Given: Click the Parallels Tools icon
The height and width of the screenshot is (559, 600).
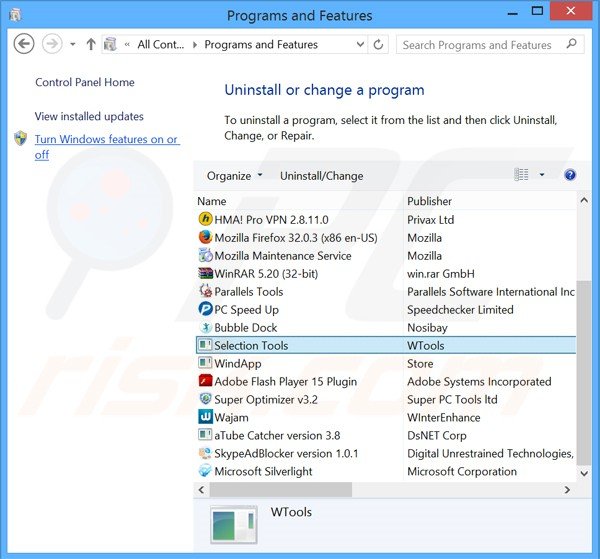Looking at the screenshot, I should click(205, 291).
